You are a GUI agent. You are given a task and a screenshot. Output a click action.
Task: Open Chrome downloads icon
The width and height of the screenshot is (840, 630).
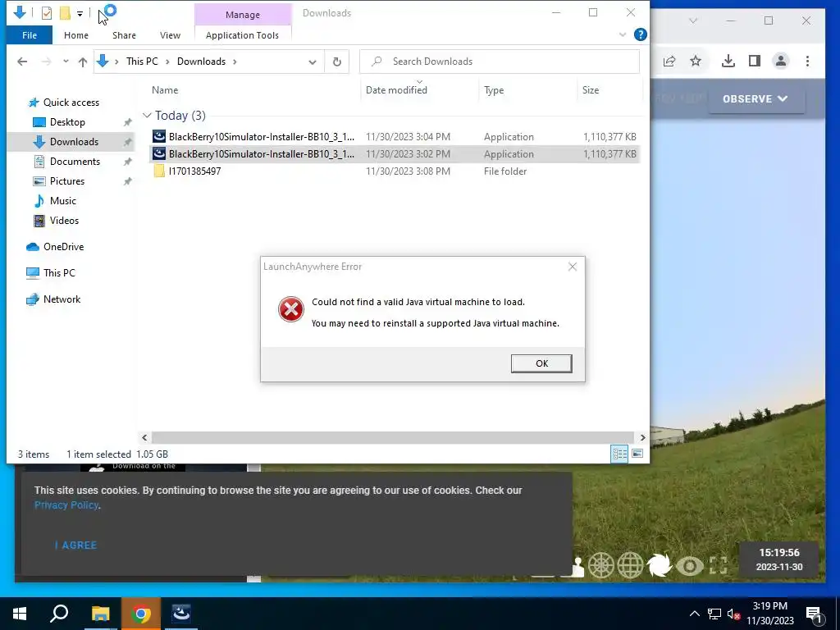click(x=728, y=61)
